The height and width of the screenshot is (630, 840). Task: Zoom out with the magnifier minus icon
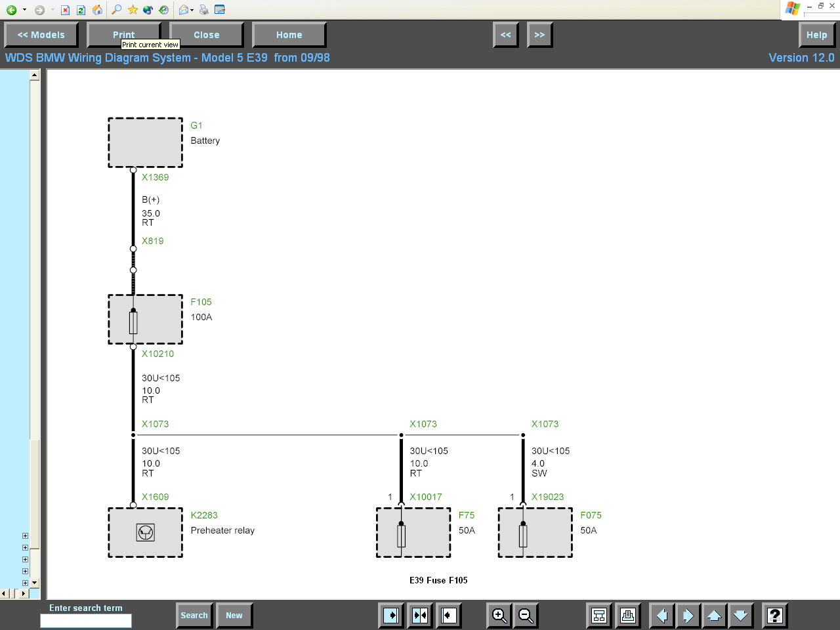click(x=526, y=616)
